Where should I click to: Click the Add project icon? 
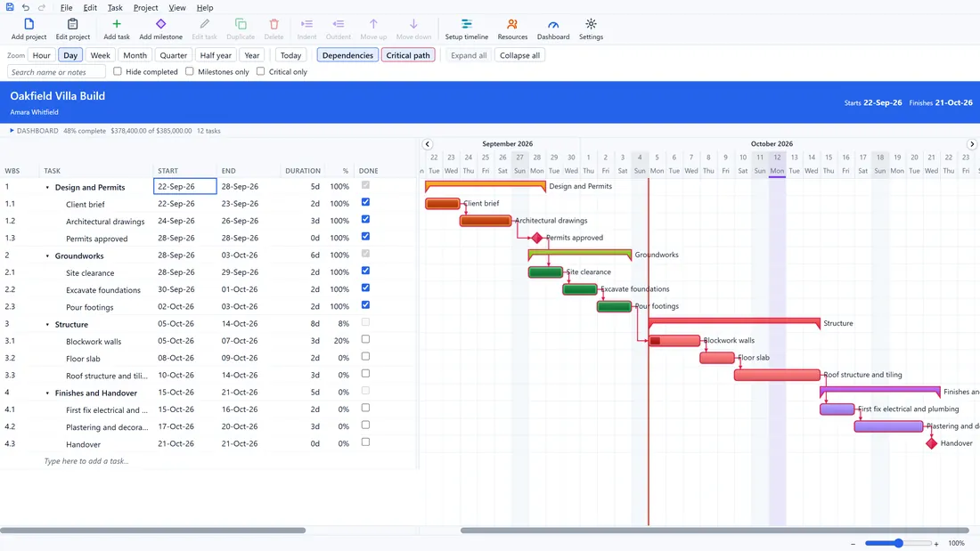[29, 24]
